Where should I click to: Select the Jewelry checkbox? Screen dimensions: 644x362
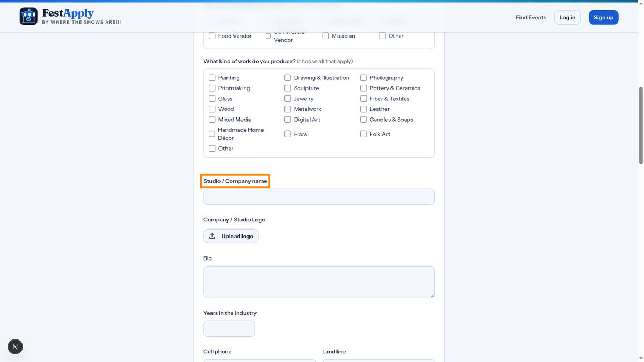click(x=288, y=99)
